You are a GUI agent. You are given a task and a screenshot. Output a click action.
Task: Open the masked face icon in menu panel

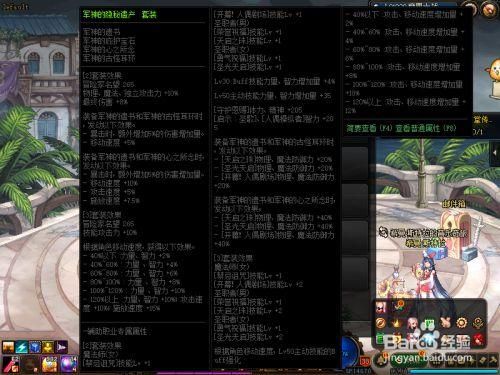pos(380,307)
